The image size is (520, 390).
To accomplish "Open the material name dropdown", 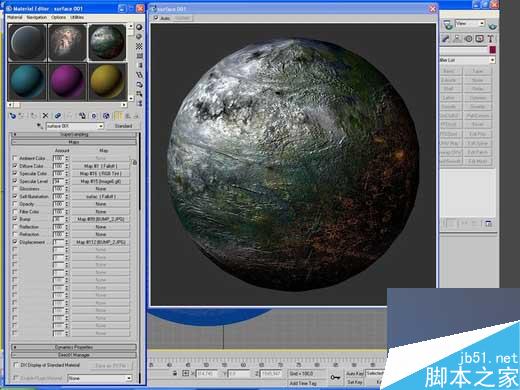I will point(100,126).
